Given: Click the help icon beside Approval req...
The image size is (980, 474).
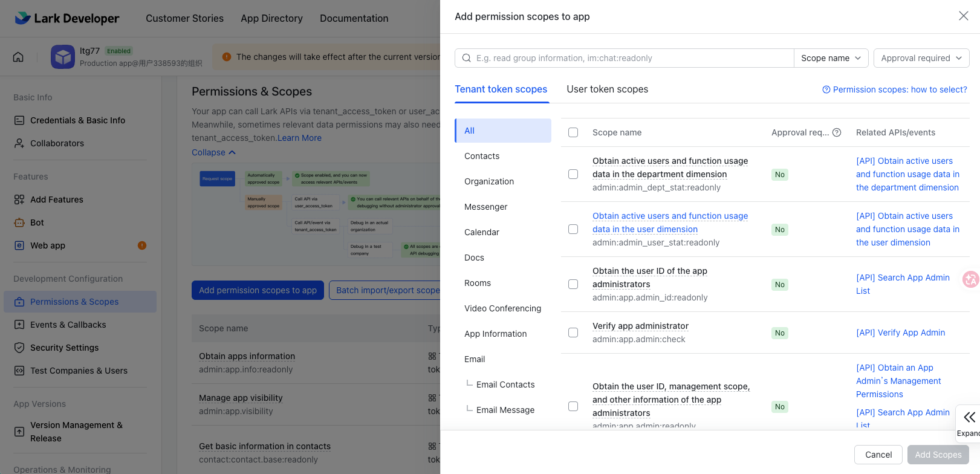Looking at the screenshot, I should (x=837, y=132).
